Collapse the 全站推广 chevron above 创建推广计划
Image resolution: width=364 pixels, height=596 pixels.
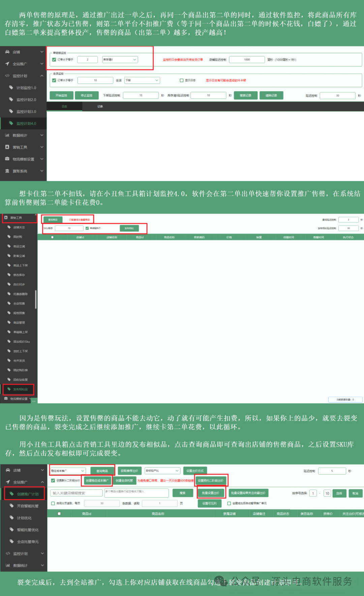pyautogui.click(x=42, y=482)
